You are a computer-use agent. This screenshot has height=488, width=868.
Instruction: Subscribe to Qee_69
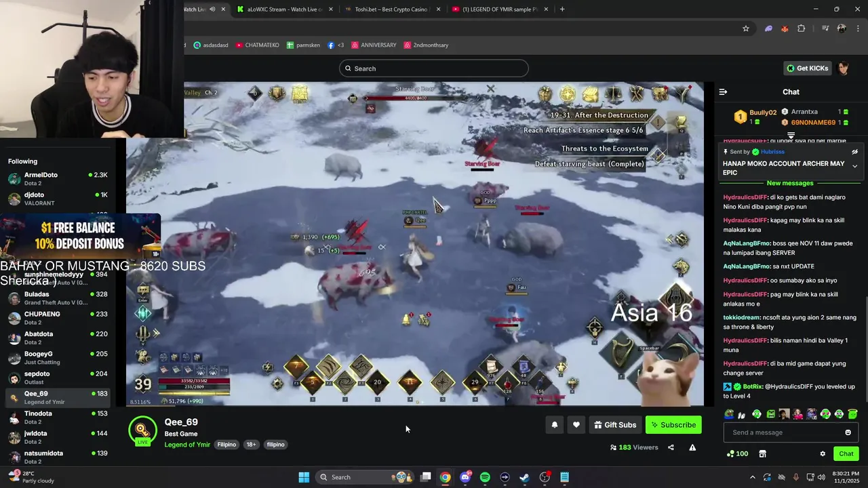coord(673,425)
